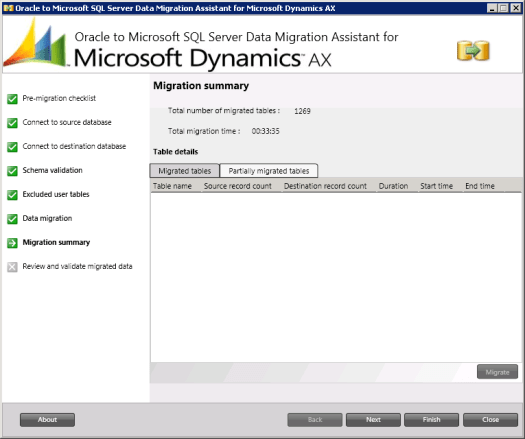
Task: Go to the Pre-migration checklist step
Action: tap(59, 98)
